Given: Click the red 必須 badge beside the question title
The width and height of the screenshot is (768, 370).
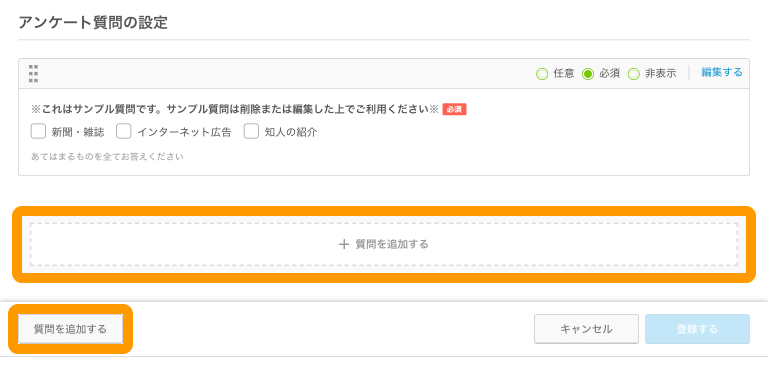Looking at the screenshot, I should tap(454, 109).
